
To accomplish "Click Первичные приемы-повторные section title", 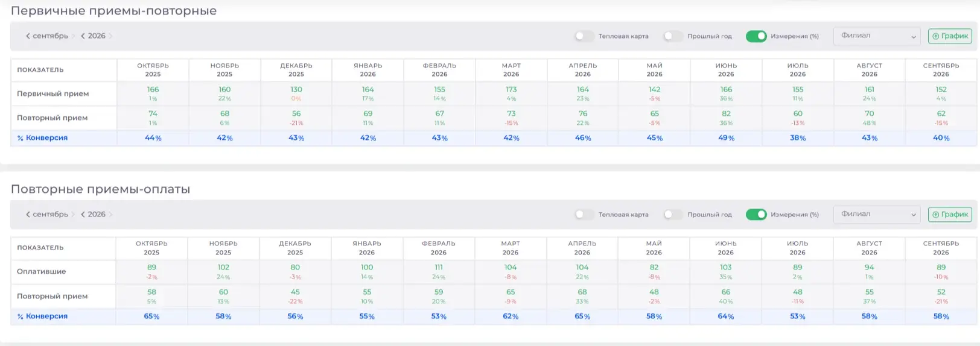I will point(114,11).
